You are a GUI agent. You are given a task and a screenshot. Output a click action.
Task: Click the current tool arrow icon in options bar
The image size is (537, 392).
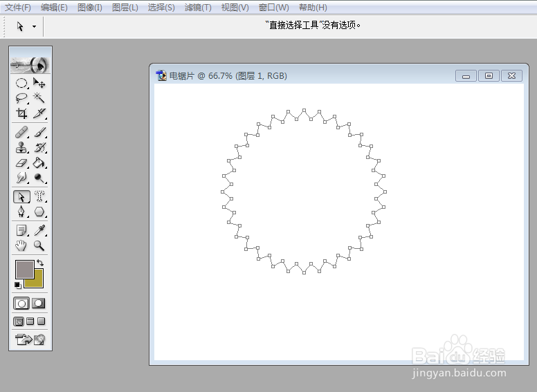[x=20, y=26]
